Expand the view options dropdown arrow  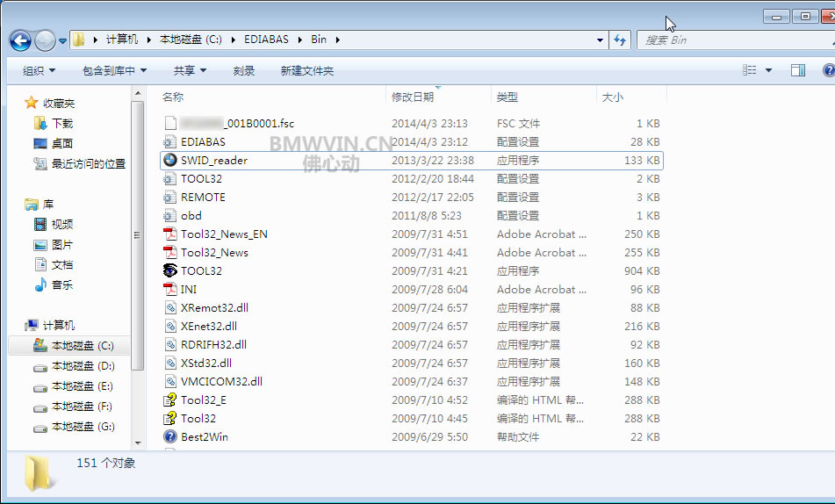coord(768,70)
